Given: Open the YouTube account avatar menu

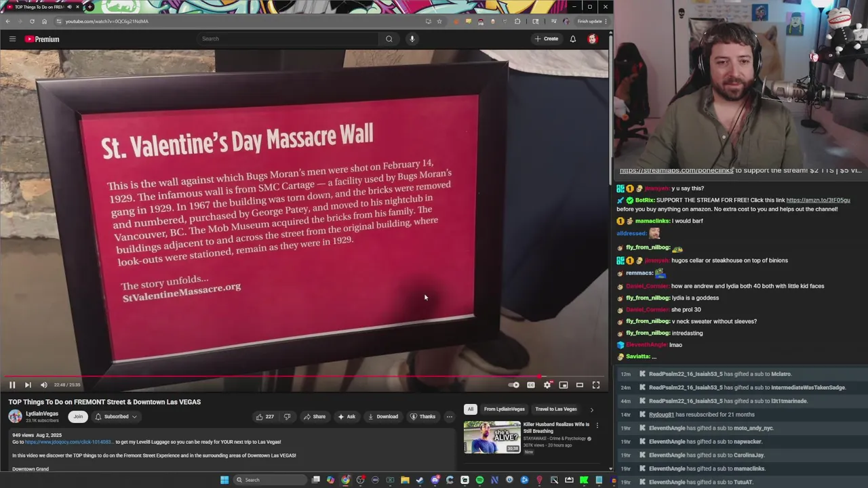Looking at the screenshot, I should pos(593,39).
